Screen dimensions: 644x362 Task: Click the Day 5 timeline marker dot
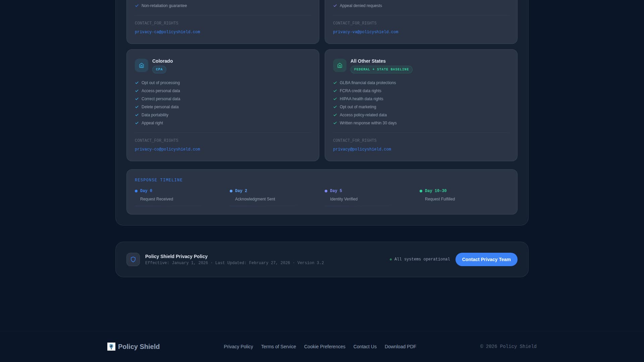pyautogui.click(x=326, y=191)
